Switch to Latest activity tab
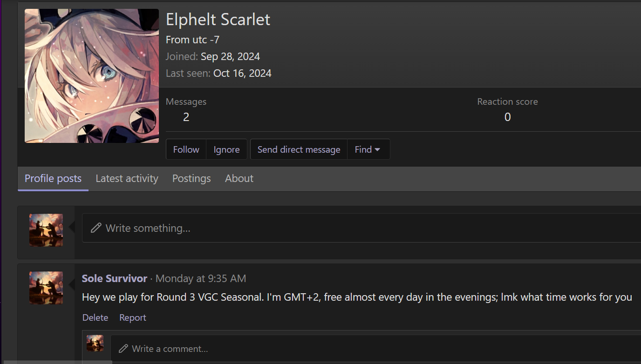641x364 pixels. [x=127, y=179]
